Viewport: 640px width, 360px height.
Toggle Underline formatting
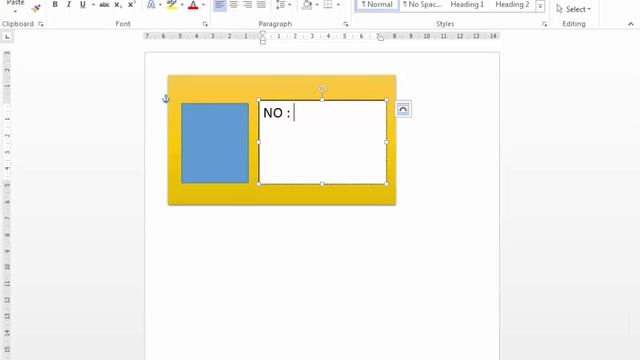(x=83, y=4)
